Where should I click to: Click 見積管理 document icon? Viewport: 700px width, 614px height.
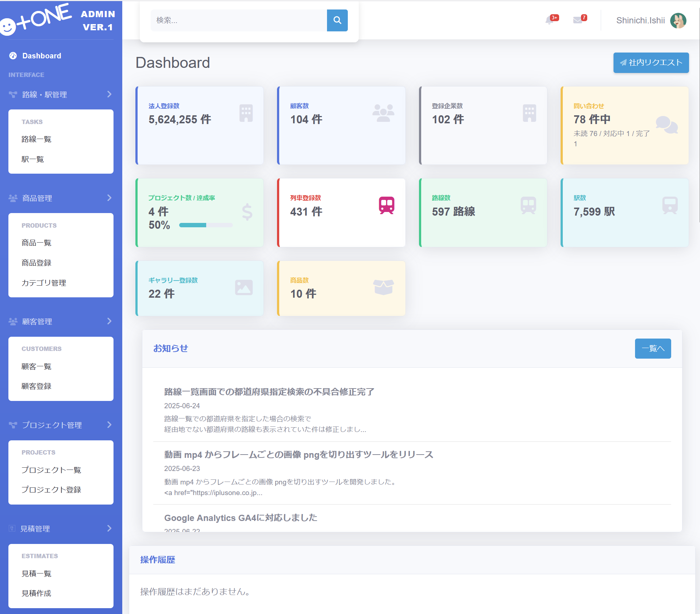(12, 528)
